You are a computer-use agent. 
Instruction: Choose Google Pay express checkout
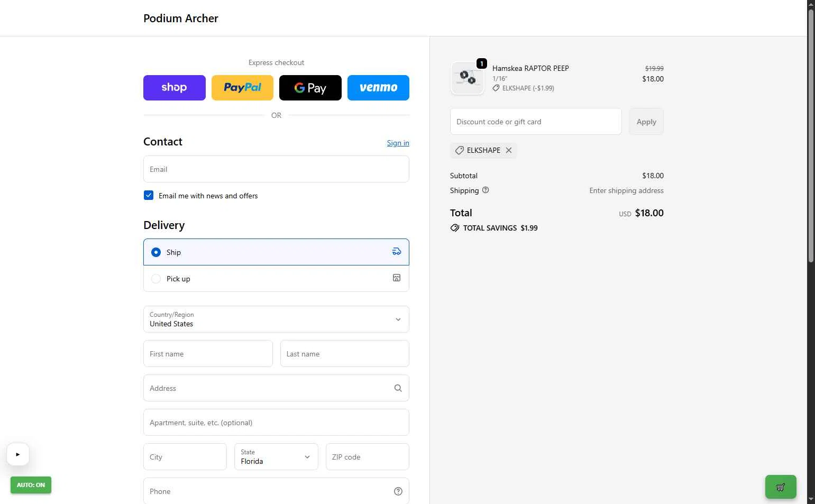click(310, 88)
